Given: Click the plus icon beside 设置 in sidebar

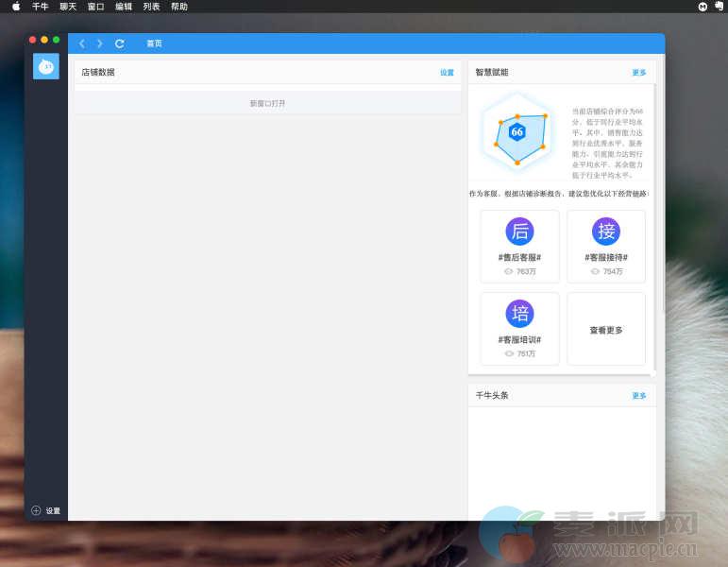Looking at the screenshot, I should (x=36, y=510).
